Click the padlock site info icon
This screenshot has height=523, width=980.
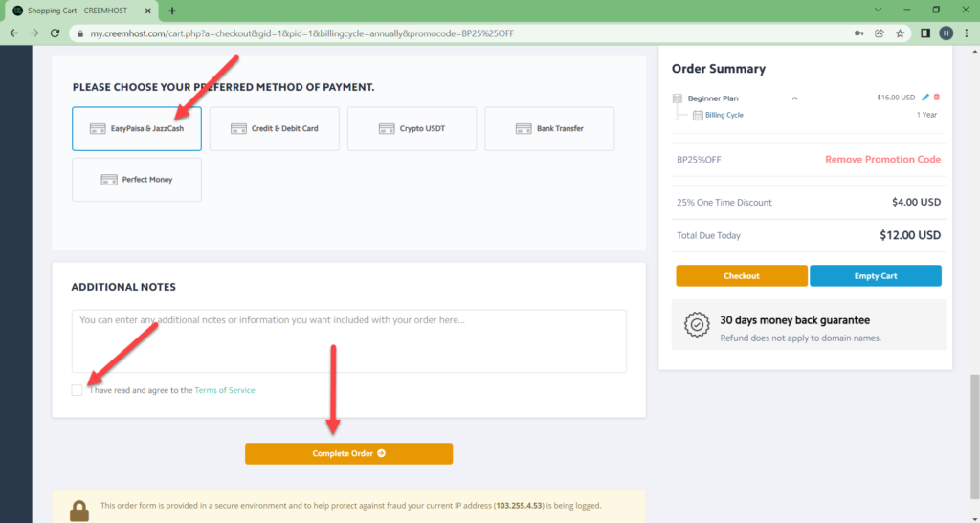point(80,33)
